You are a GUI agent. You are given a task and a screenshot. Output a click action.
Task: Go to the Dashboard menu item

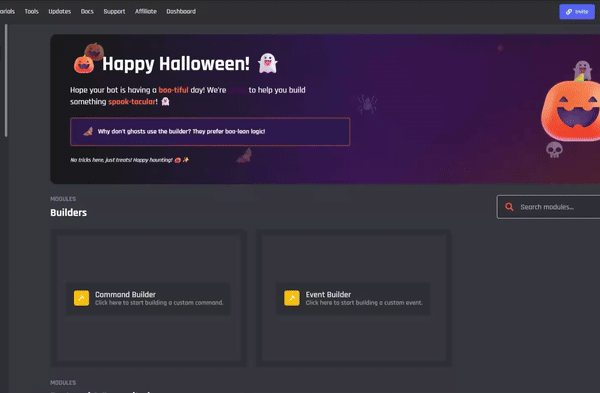point(181,11)
